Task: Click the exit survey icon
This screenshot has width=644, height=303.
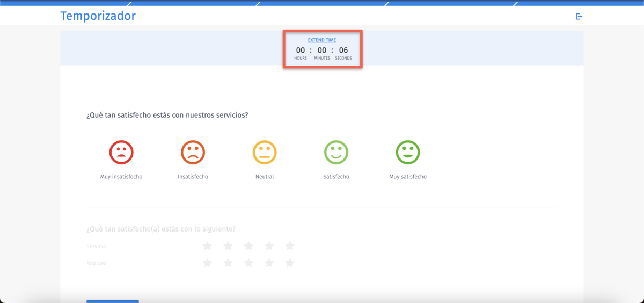Action: 579,17
